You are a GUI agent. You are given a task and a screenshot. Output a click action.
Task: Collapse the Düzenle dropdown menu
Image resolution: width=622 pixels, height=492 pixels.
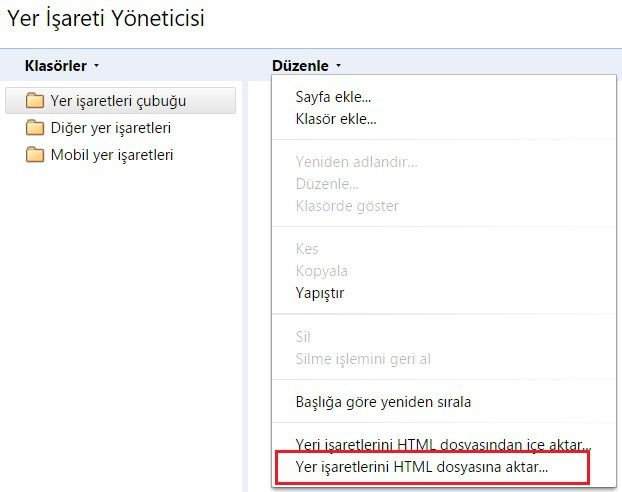pyautogui.click(x=306, y=66)
